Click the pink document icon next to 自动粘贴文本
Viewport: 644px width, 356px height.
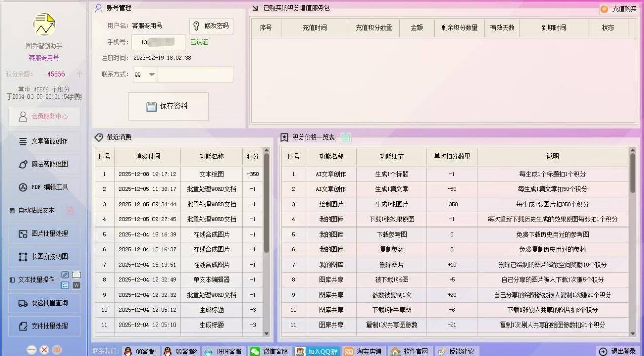pos(70,210)
